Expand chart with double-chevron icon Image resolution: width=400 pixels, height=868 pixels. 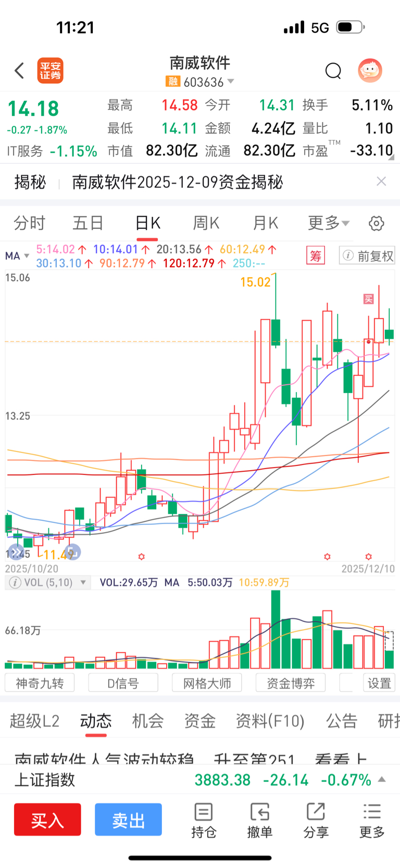16,553
